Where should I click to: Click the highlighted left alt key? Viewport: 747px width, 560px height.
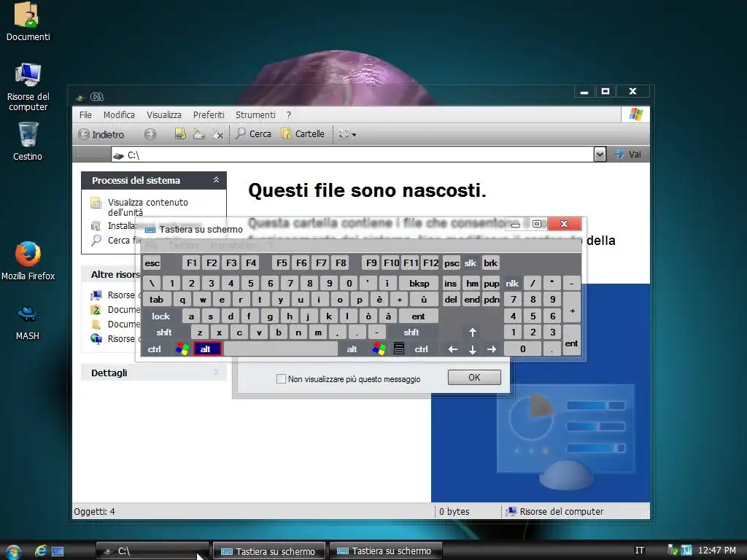point(206,349)
